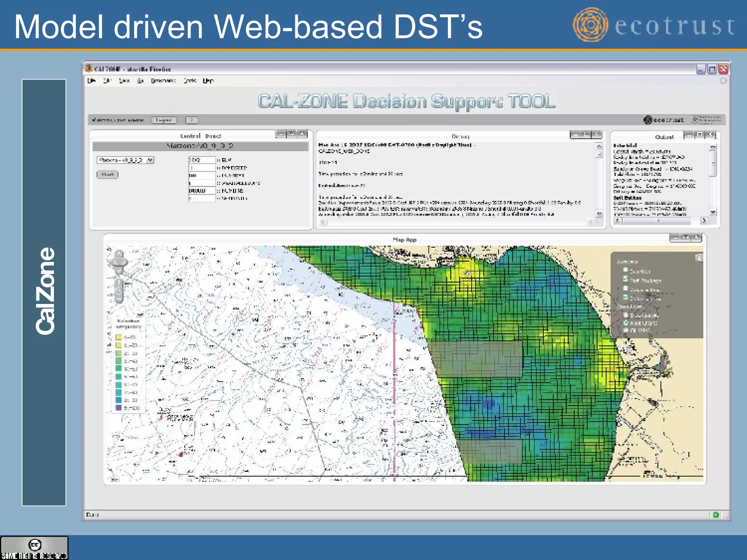Open the File menu
747x560 pixels.
coord(92,81)
